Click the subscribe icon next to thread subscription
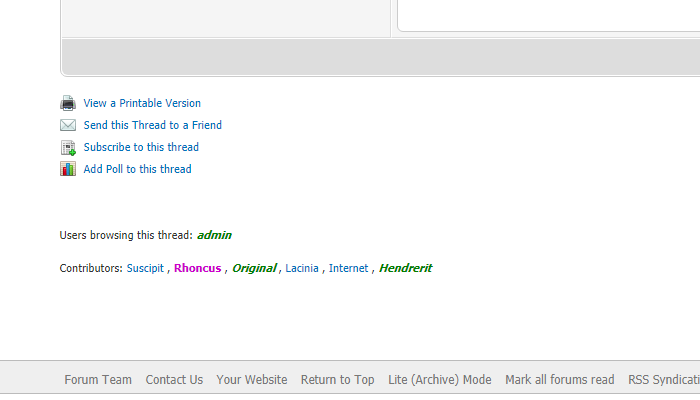700x400 pixels. [x=68, y=147]
